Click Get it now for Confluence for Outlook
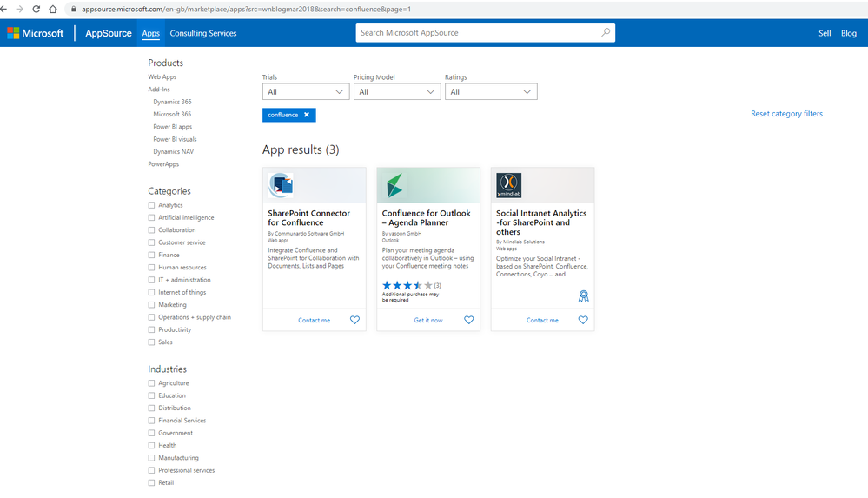 click(428, 320)
